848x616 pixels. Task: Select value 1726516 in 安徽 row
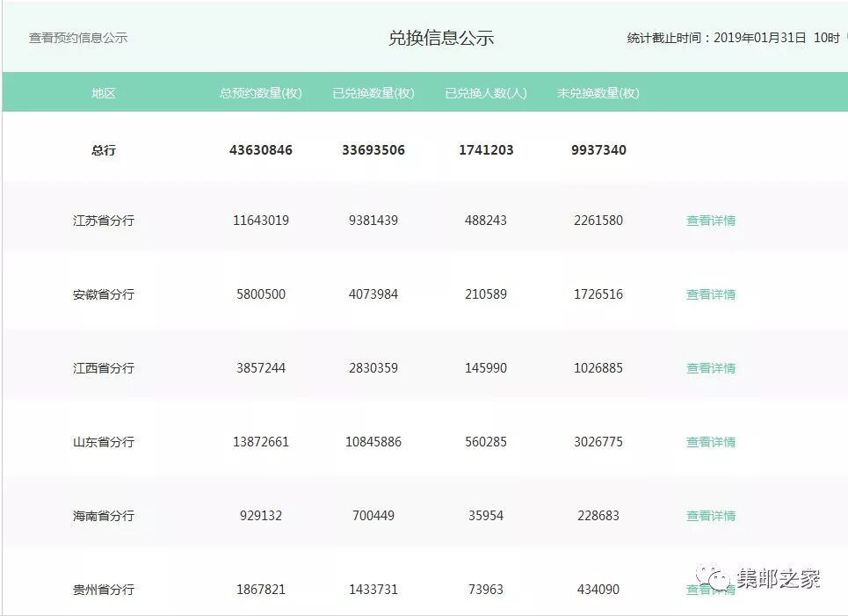pyautogui.click(x=598, y=294)
